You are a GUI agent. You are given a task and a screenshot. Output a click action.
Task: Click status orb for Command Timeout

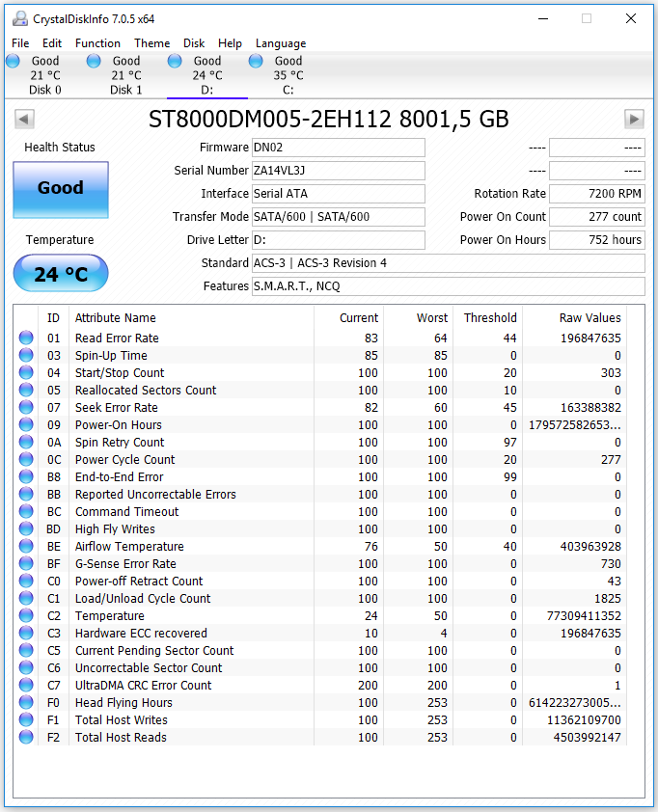tap(26, 511)
